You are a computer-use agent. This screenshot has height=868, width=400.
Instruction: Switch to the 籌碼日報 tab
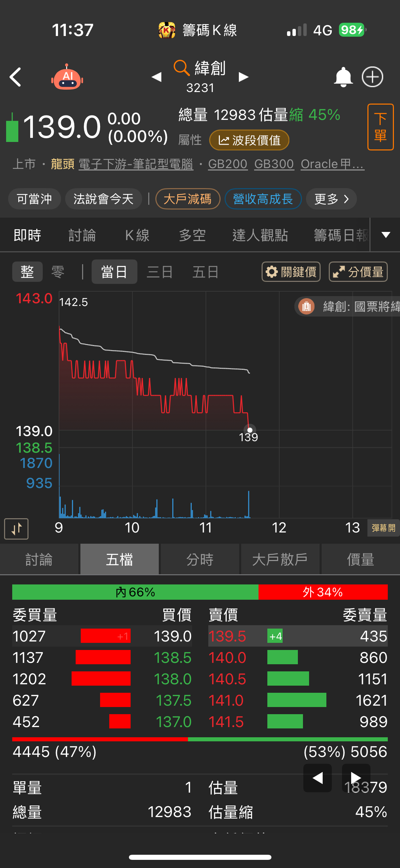[341, 235]
